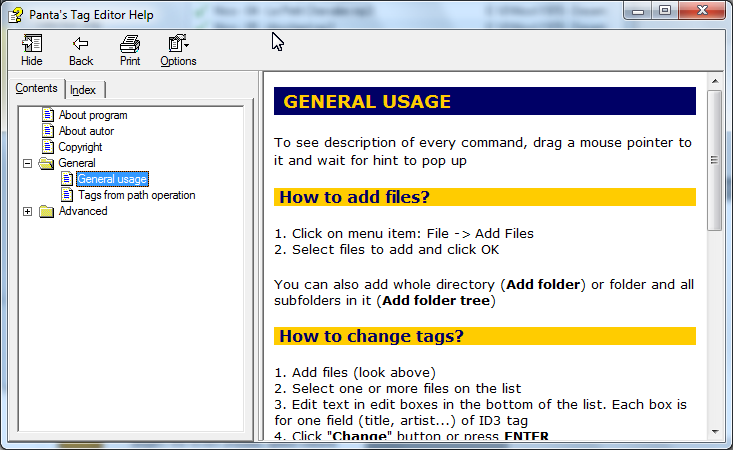Select the General folder node

click(77, 163)
